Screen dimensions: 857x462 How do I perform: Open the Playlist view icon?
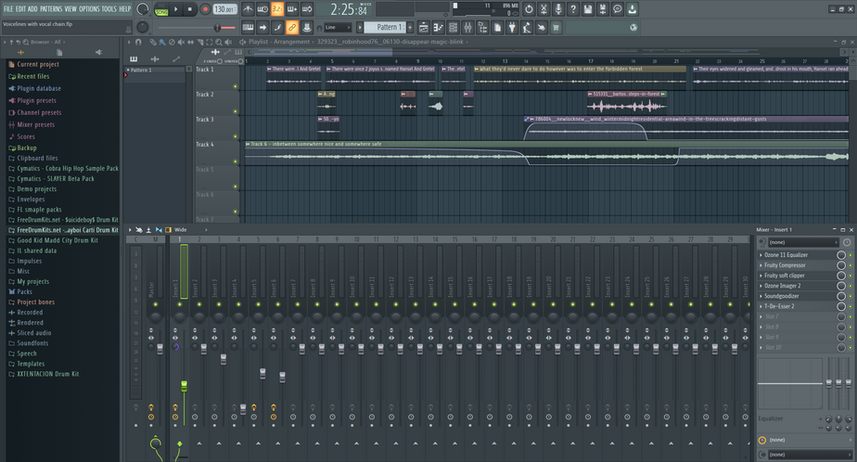coord(423,27)
